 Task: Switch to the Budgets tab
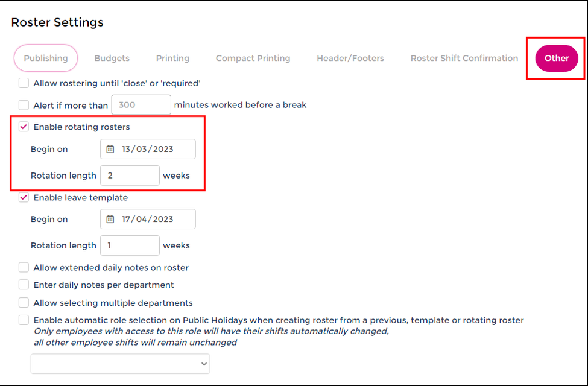112,58
